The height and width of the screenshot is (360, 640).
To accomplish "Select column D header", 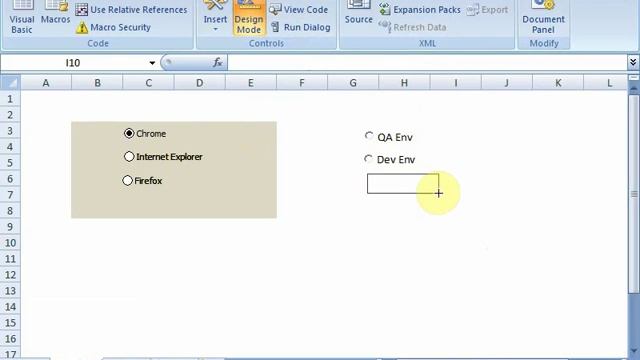I will click(x=200, y=83).
